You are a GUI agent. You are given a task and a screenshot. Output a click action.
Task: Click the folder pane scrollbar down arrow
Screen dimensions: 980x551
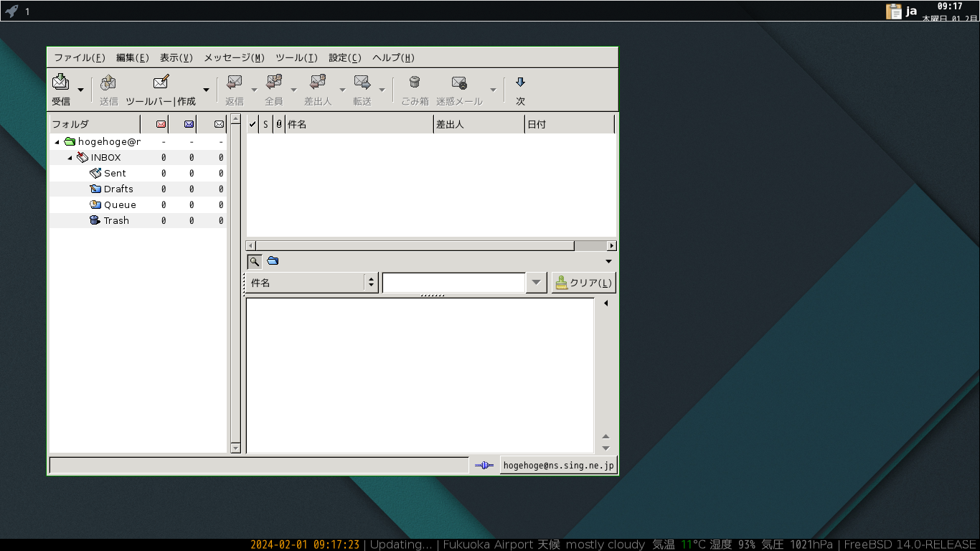235,448
